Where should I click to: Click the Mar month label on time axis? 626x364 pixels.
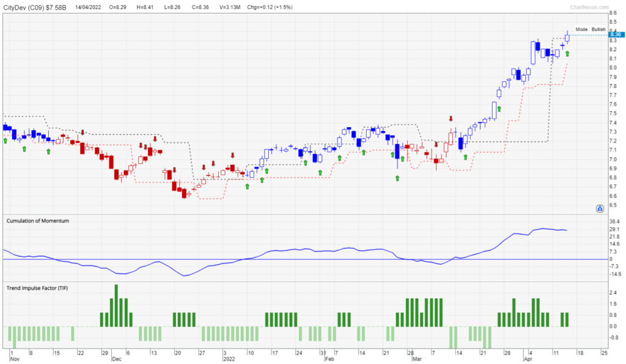[417, 359]
